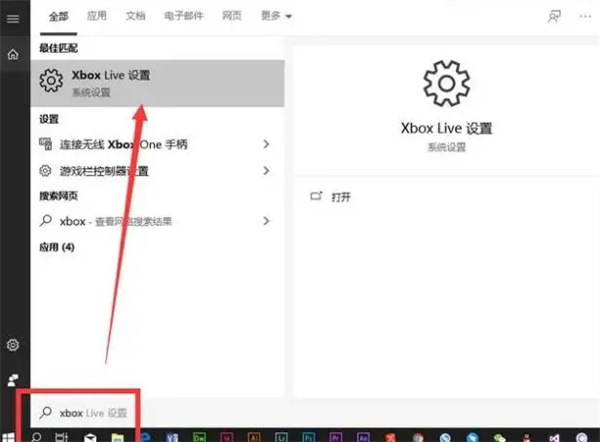Launch Illustrator from the taskbar

click(254, 437)
